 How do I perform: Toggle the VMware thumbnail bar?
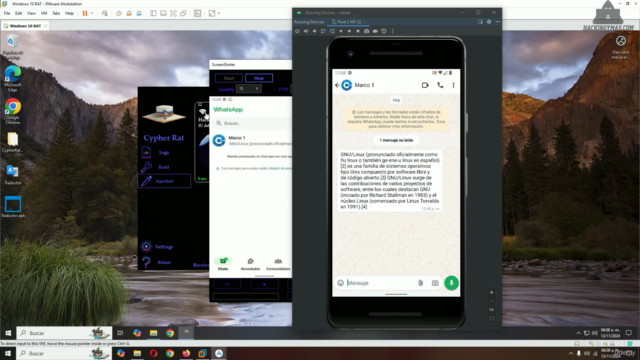[x=163, y=13]
